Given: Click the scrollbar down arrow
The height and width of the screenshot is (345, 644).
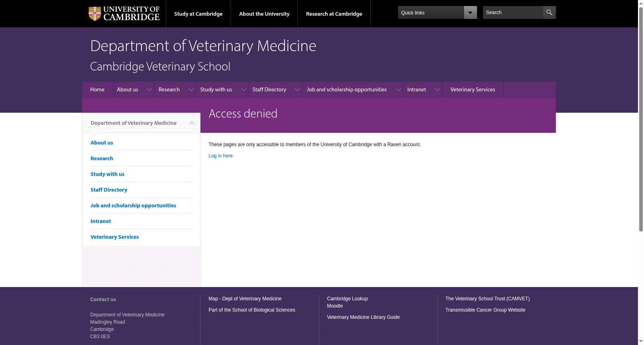Looking at the screenshot, I should click(x=641, y=341).
